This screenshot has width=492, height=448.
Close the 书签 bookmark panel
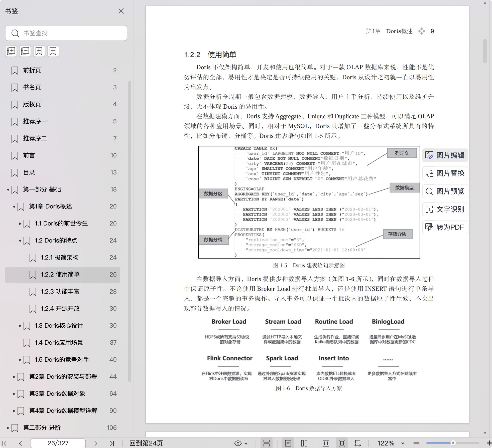121,11
